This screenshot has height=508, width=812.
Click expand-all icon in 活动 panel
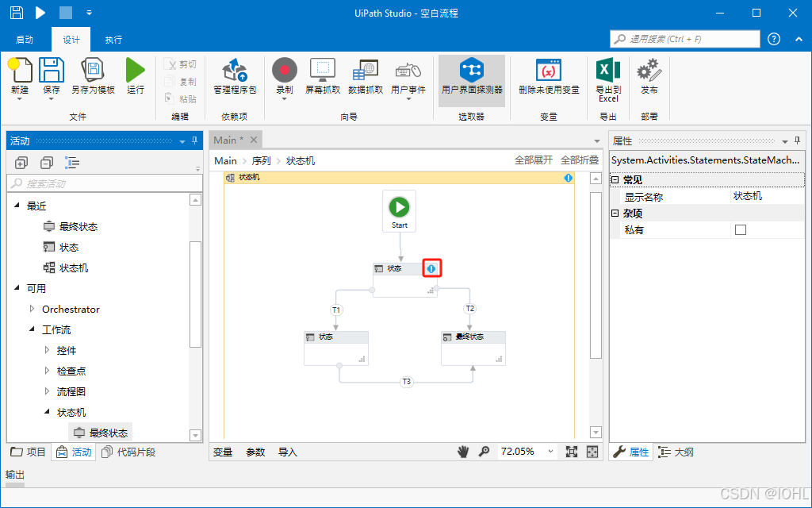(x=21, y=163)
